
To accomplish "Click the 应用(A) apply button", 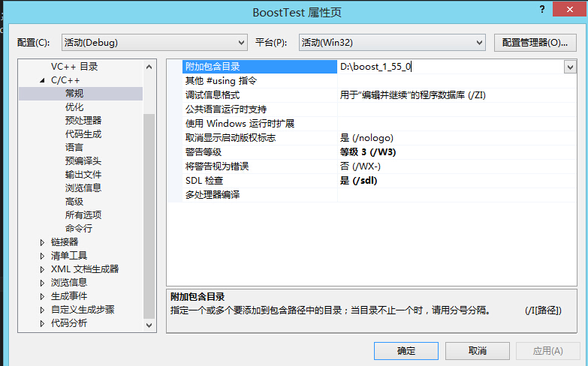I will [x=548, y=351].
